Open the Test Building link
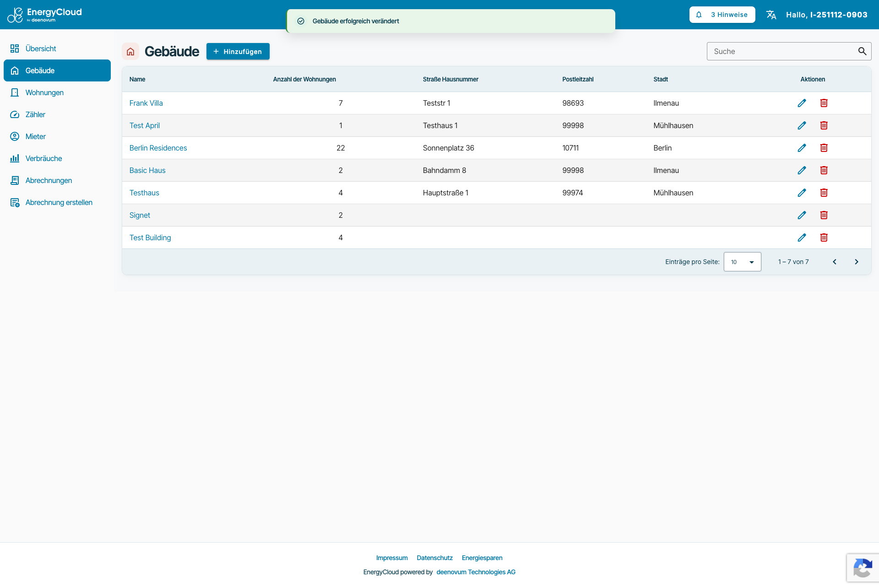879x588 pixels. pyautogui.click(x=150, y=237)
